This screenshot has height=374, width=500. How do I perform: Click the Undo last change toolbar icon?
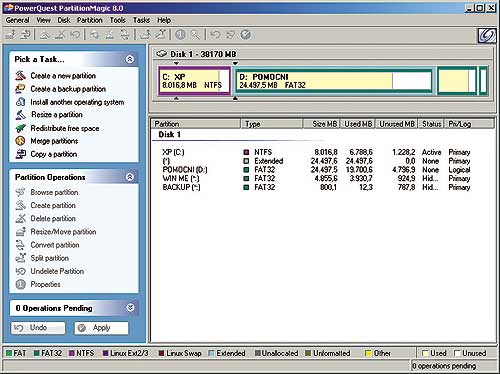[x=216, y=35]
